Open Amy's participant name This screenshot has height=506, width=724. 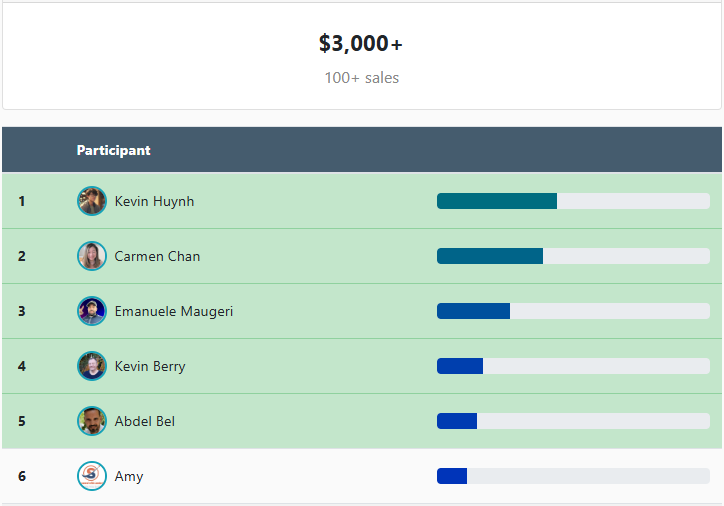click(129, 476)
